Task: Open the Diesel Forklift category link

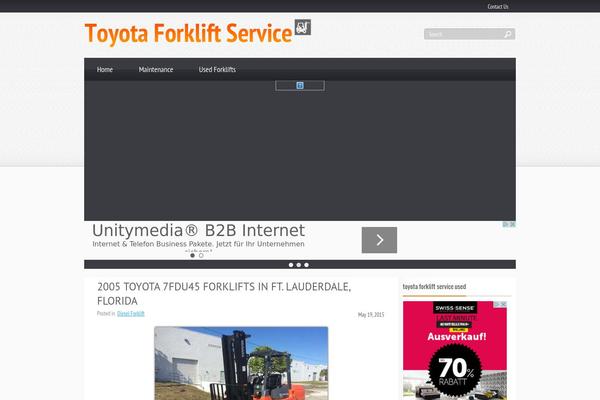Action: [130, 313]
